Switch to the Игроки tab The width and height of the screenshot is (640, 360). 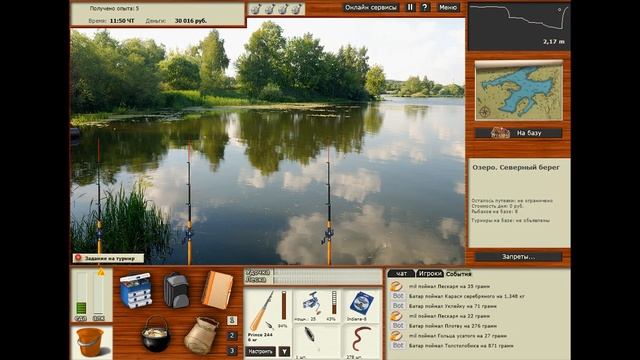(430, 274)
